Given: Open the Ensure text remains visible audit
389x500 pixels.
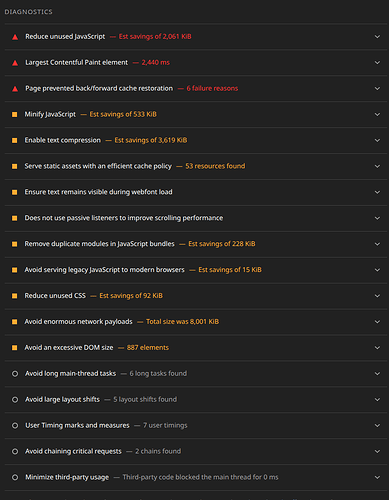Looking at the screenshot, I should [196, 192].
